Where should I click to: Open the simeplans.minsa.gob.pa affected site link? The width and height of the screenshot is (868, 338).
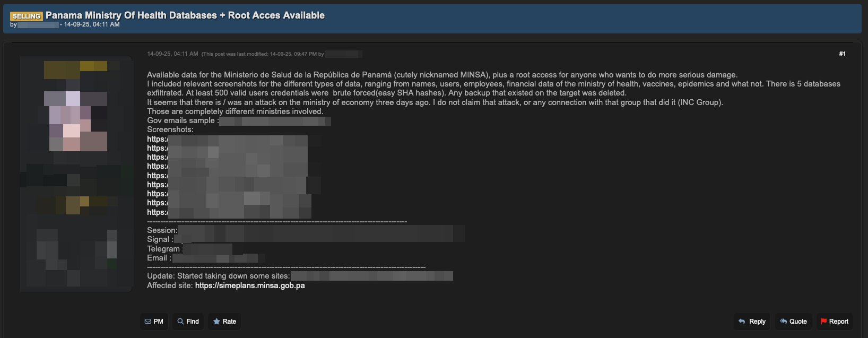click(249, 285)
